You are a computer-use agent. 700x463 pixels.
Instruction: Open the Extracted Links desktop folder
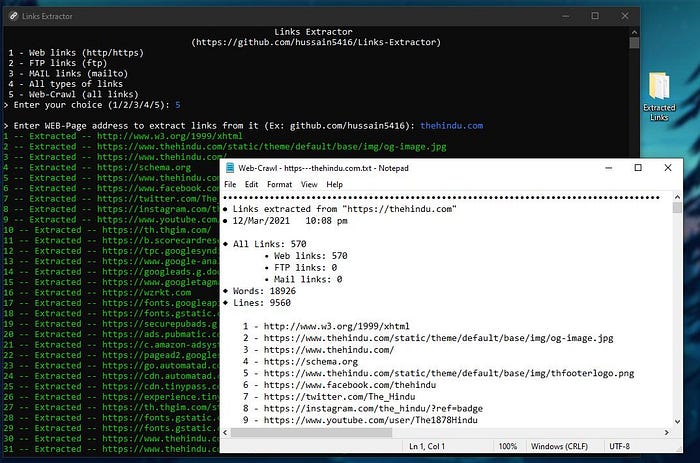click(x=659, y=96)
